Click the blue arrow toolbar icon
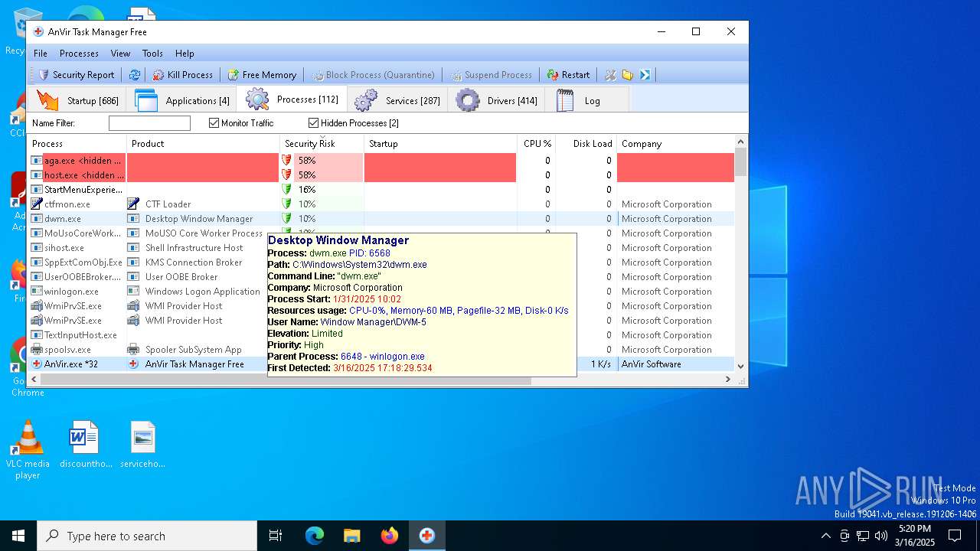Image resolution: width=980 pixels, height=551 pixels. click(x=645, y=75)
